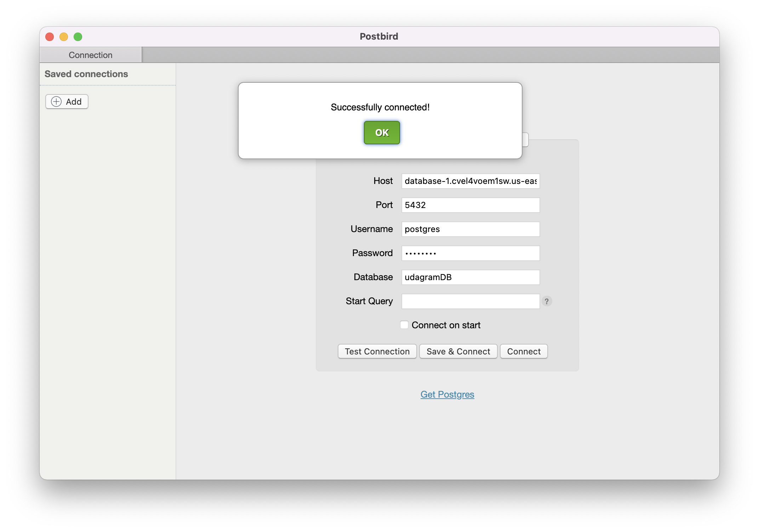Click the Username field showing postgres
The image size is (759, 532).
click(470, 229)
